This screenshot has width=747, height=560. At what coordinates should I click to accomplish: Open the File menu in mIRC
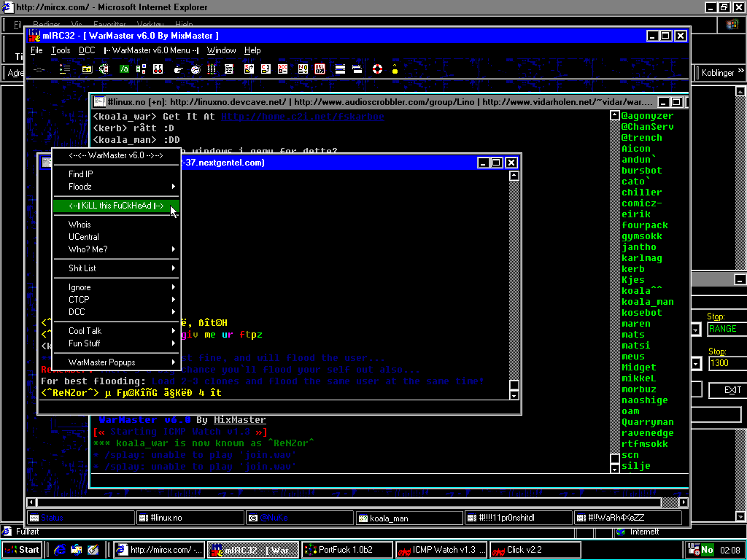click(x=36, y=50)
